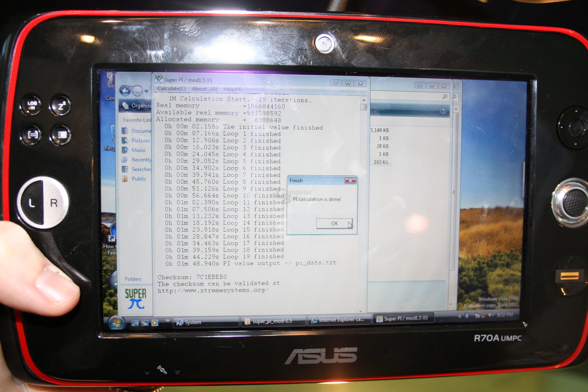The image size is (588, 392).
Task: Maximize the Super PI window
Action: point(348,83)
